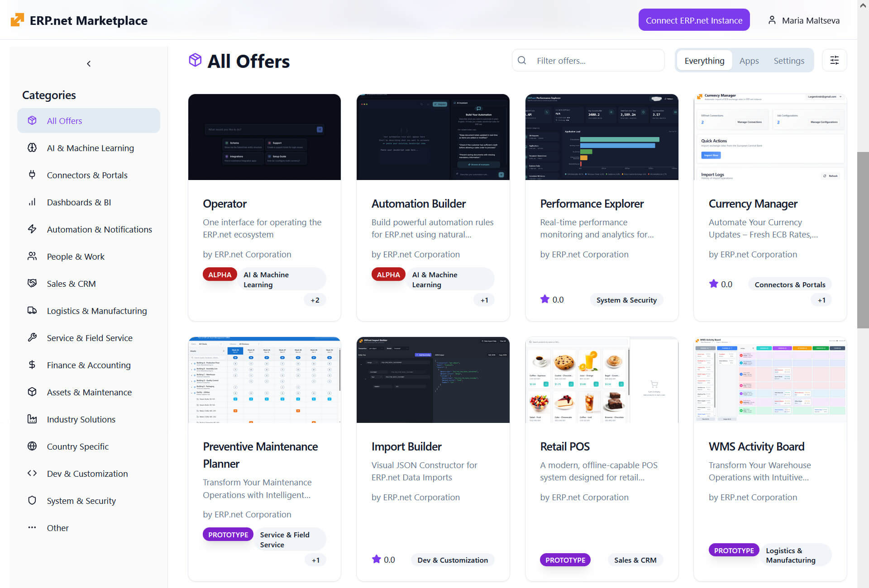Switch to the Settings filter tab
The image size is (869, 588).
point(788,61)
